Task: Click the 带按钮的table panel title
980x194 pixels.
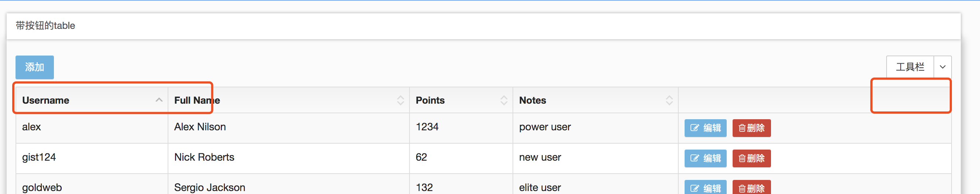Action: coord(45,26)
